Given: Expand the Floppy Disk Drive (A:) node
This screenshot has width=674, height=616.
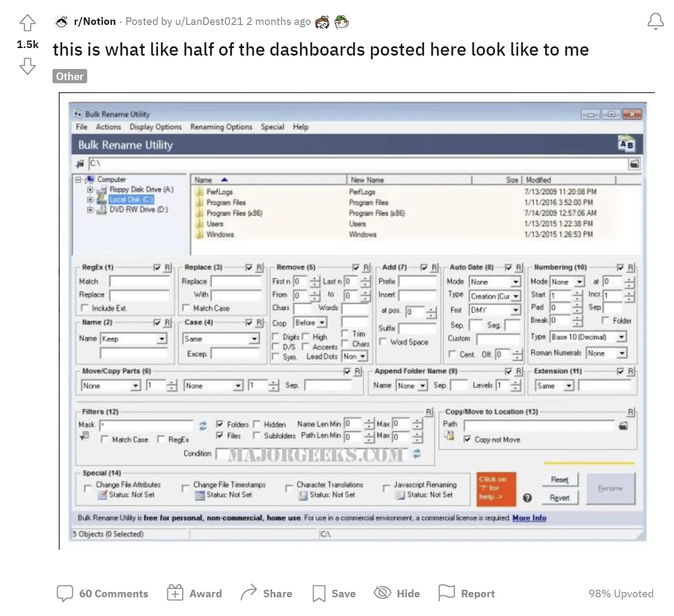Looking at the screenshot, I should click(x=90, y=189).
